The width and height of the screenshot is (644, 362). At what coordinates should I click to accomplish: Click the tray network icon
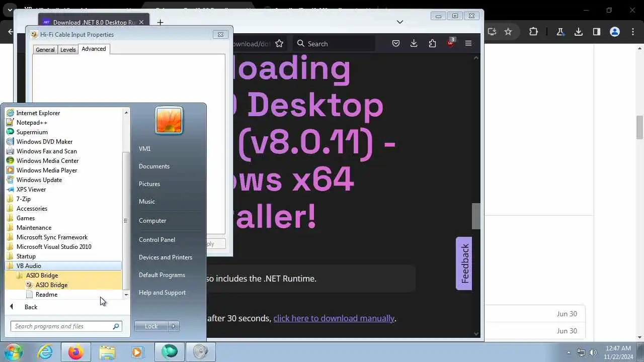[581, 352]
